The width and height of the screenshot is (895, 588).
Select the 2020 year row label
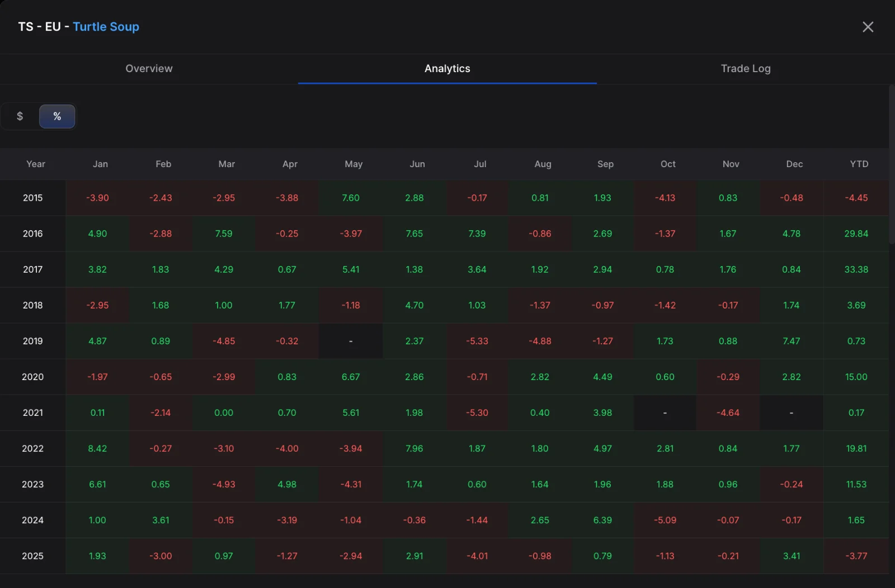pos(32,377)
